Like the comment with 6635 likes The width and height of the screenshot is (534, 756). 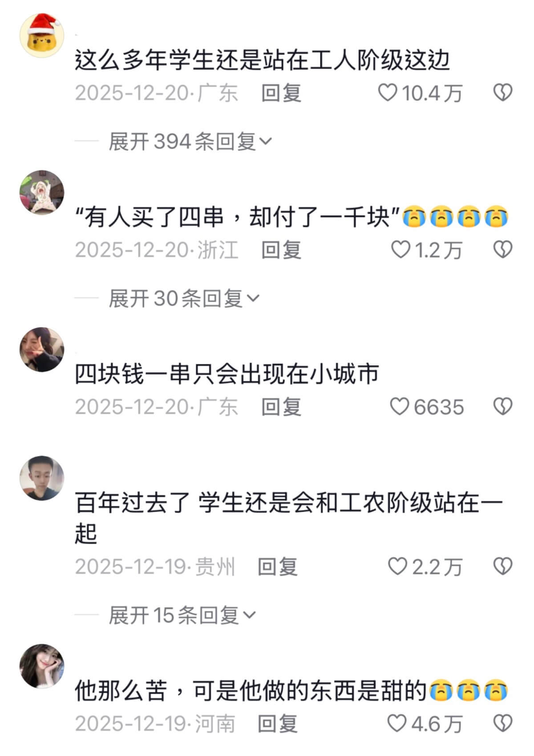pos(399,407)
